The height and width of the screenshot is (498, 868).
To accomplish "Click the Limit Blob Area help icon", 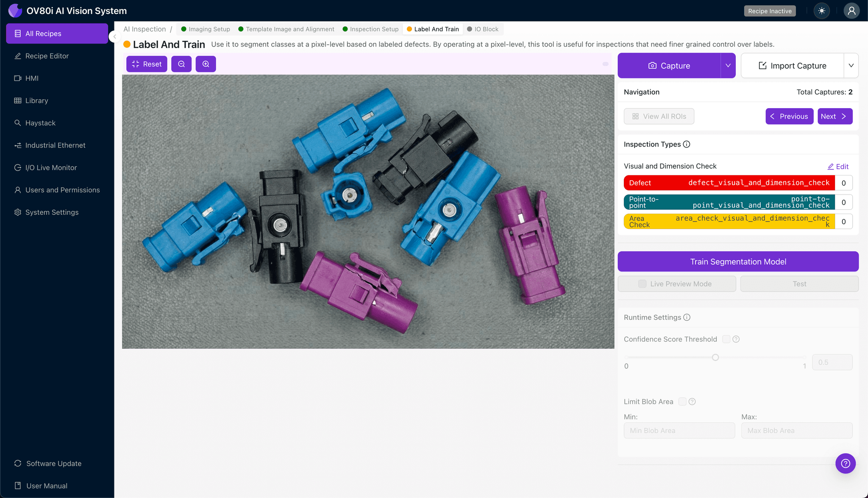I will (x=692, y=402).
